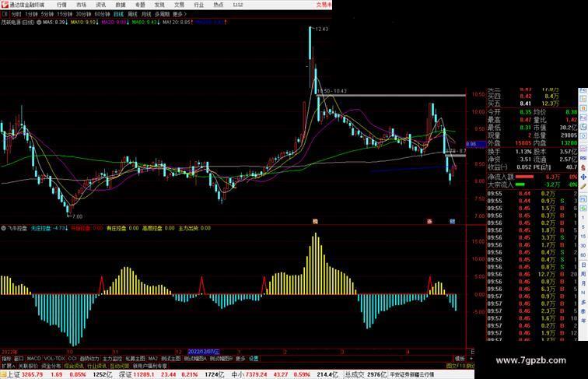Click the 上证 index in the status bar
Image resolution: width=588 pixels, height=379 pixels.
coord(13,374)
